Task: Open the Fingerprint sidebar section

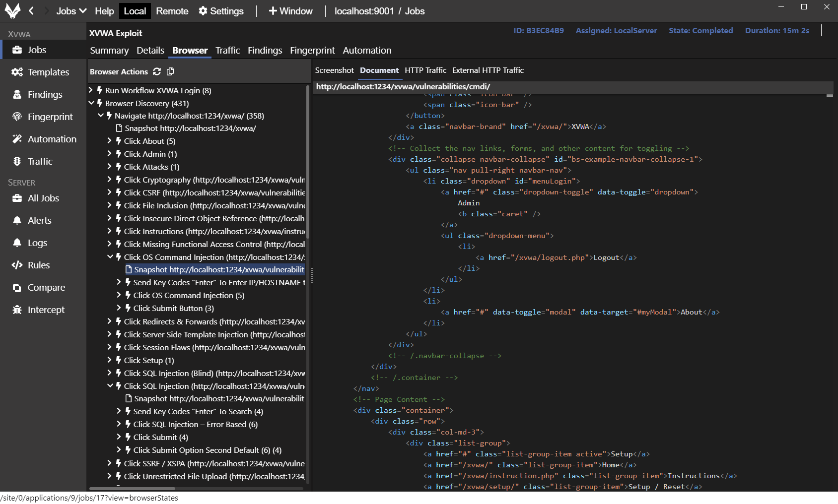Action: 50,117
